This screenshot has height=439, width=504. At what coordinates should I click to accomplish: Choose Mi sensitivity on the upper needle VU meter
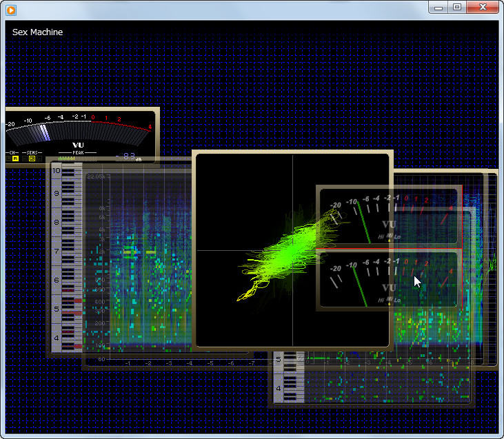click(390, 236)
